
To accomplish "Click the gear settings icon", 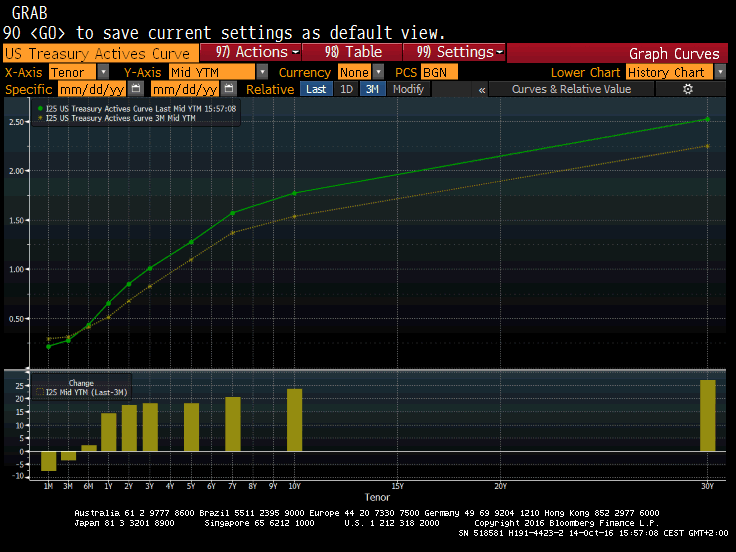I will pos(688,89).
